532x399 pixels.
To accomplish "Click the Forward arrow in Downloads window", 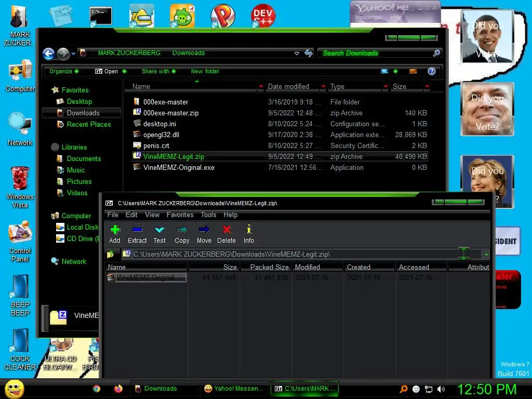I will [x=63, y=54].
